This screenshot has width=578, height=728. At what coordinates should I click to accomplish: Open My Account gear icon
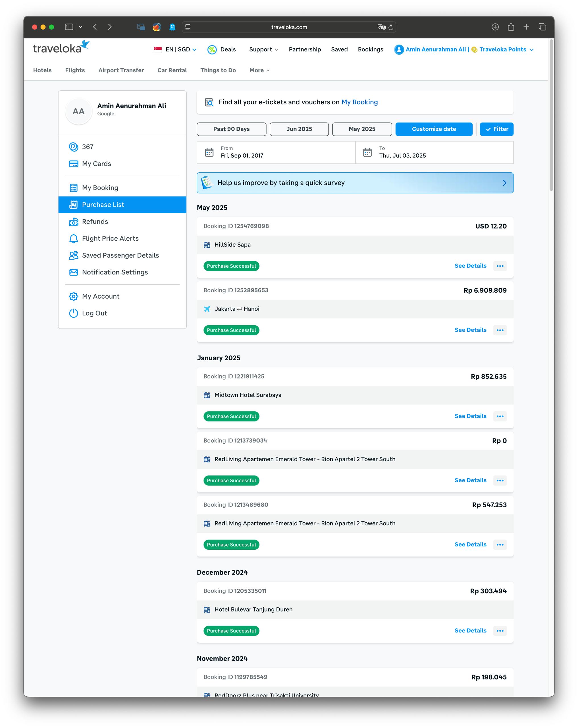73,296
